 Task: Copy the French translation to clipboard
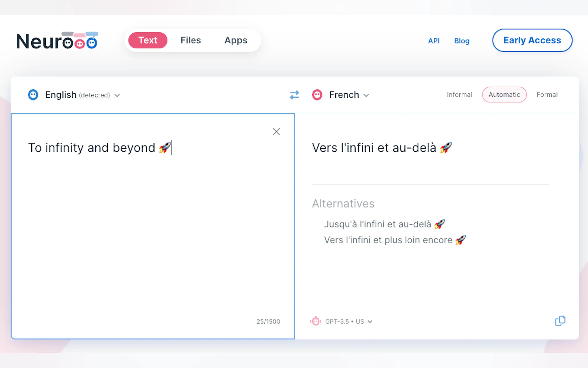coord(560,321)
